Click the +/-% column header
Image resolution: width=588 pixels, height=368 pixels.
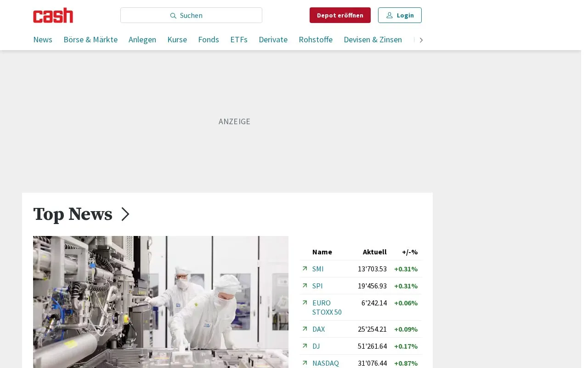click(x=410, y=252)
